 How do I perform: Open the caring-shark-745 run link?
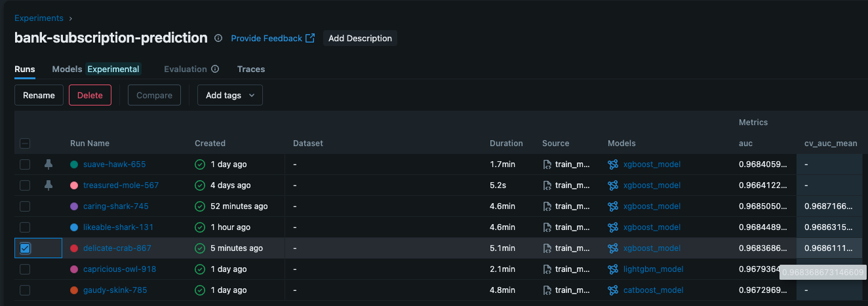[115, 206]
